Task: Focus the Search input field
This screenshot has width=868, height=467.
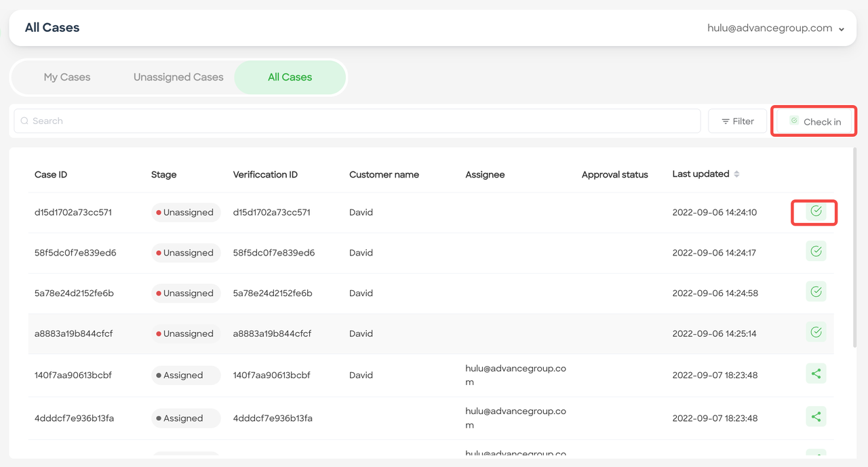Action: click(357, 121)
